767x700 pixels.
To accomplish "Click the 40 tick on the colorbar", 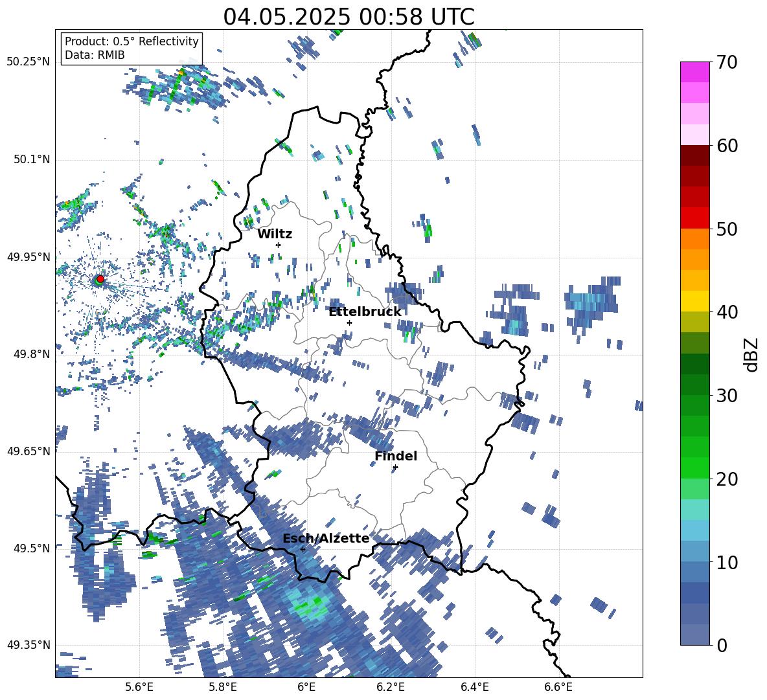I will (x=726, y=312).
